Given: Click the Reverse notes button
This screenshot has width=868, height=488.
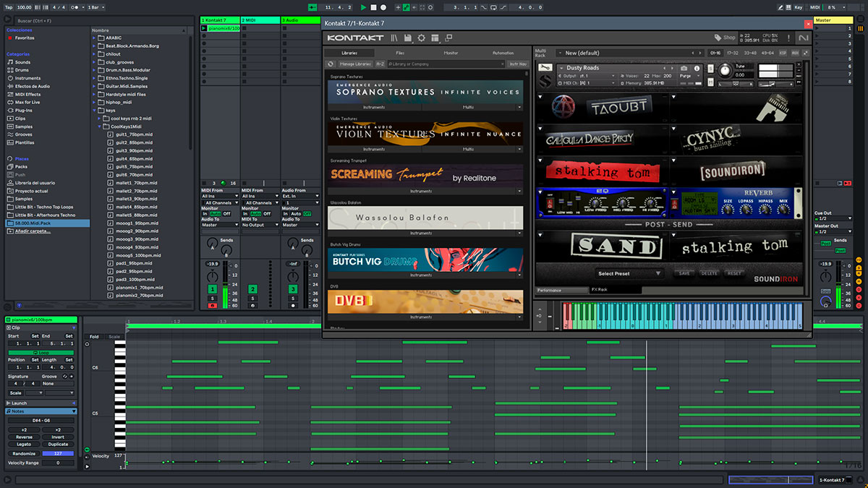Looking at the screenshot, I should (x=24, y=437).
